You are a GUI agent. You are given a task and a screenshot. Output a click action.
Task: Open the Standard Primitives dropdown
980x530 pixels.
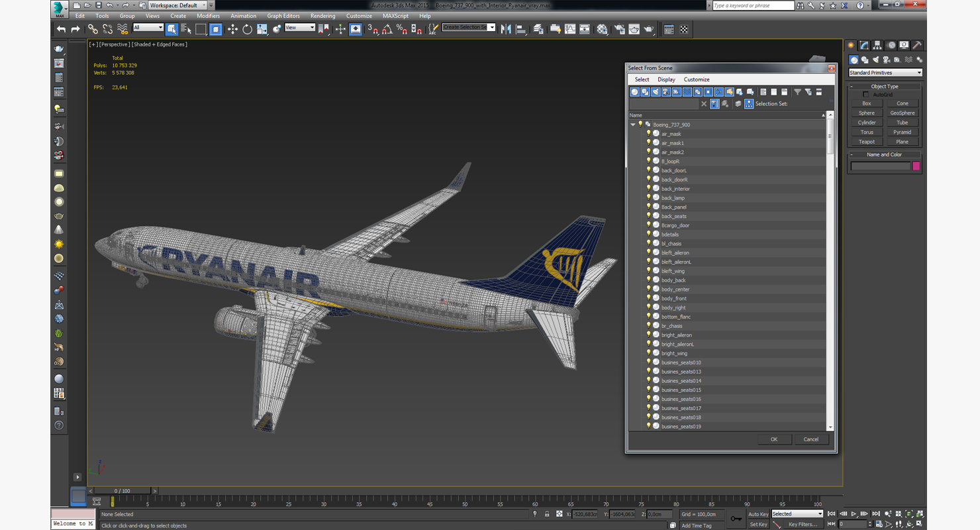885,73
